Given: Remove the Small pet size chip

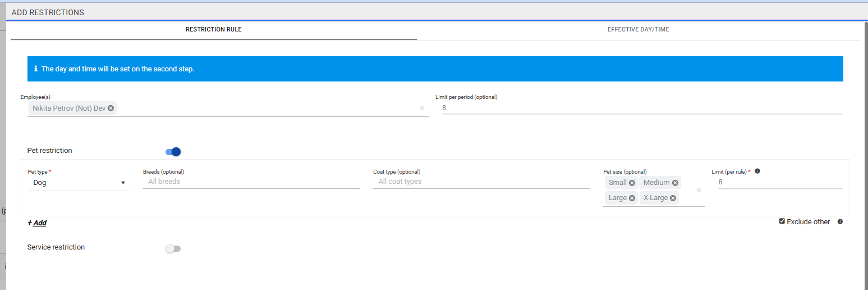Looking at the screenshot, I should point(632,183).
